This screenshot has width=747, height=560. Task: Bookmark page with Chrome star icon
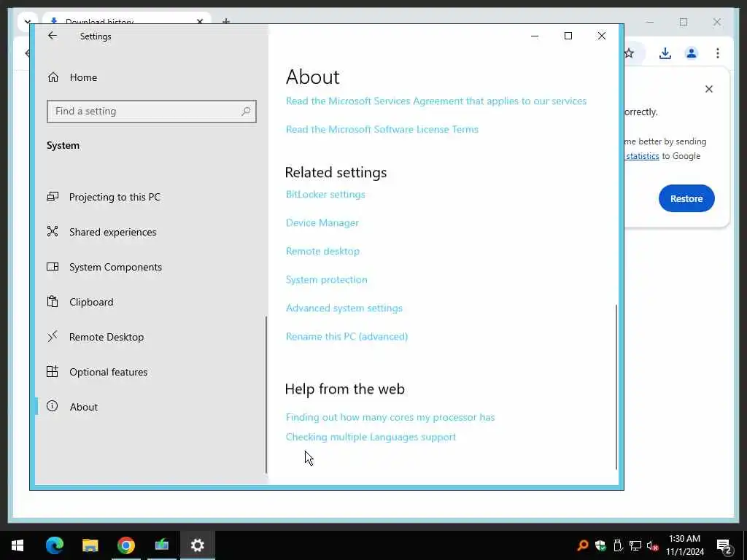[x=630, y=53]
